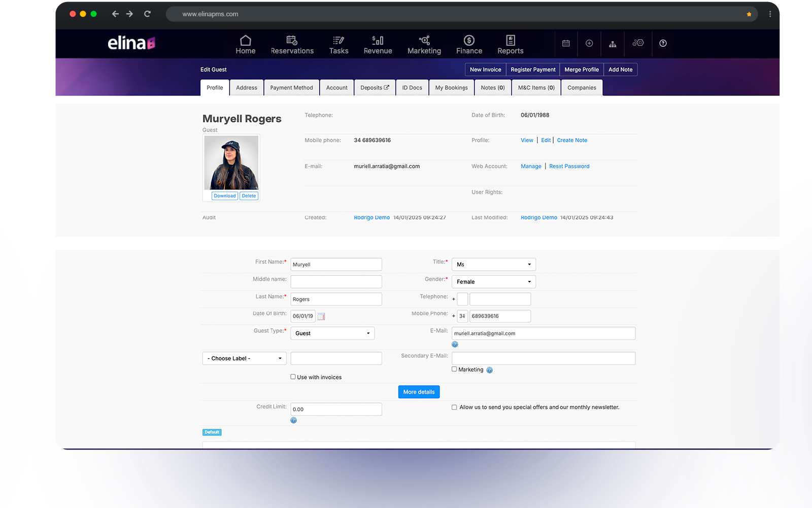Download the guest photo
812x508 pixels.
click(225, 196)
